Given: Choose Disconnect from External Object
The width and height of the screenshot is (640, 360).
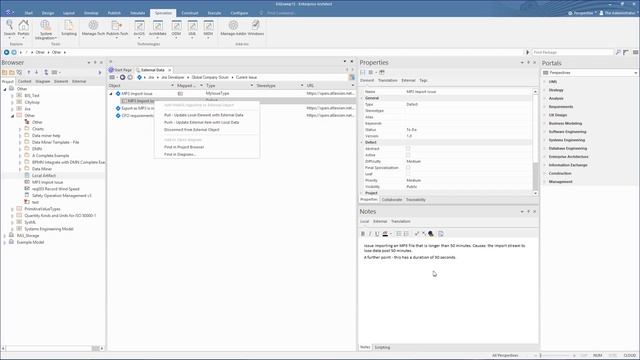Looking at the screenshot, I should coord(191,130).
